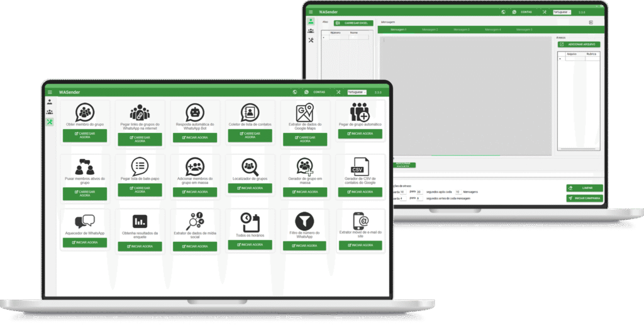Click the INICIAR CAMPANHA button
644x325 pixels.
point(584,198)
